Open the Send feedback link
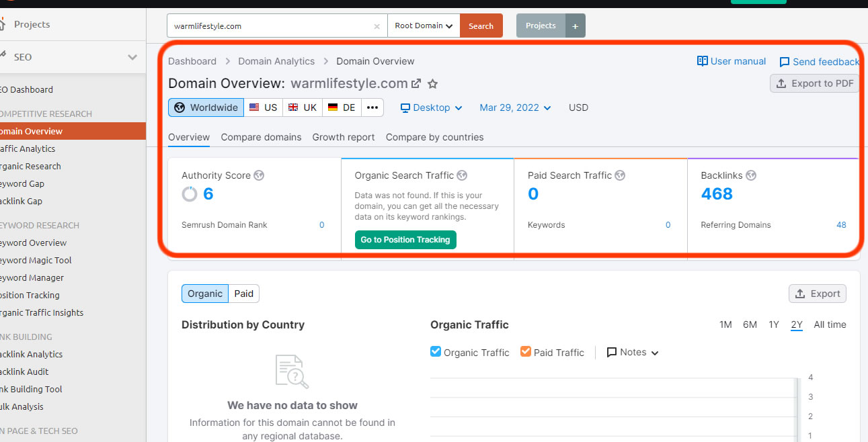The image size is (868, 442). [x=819, y=62]
